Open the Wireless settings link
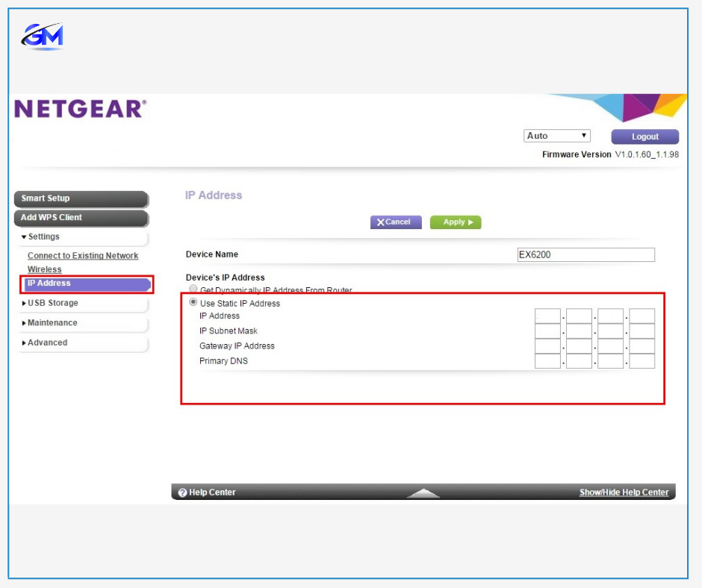Viewport: 702px width, 588px height. click(x=44, y=269)
